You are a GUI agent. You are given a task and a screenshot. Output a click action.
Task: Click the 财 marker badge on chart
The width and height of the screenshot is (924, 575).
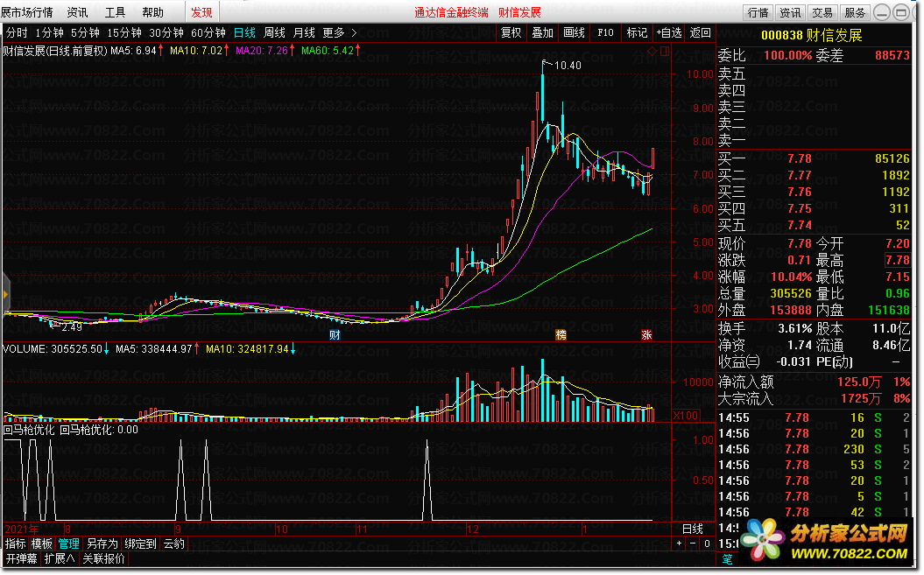335,335
